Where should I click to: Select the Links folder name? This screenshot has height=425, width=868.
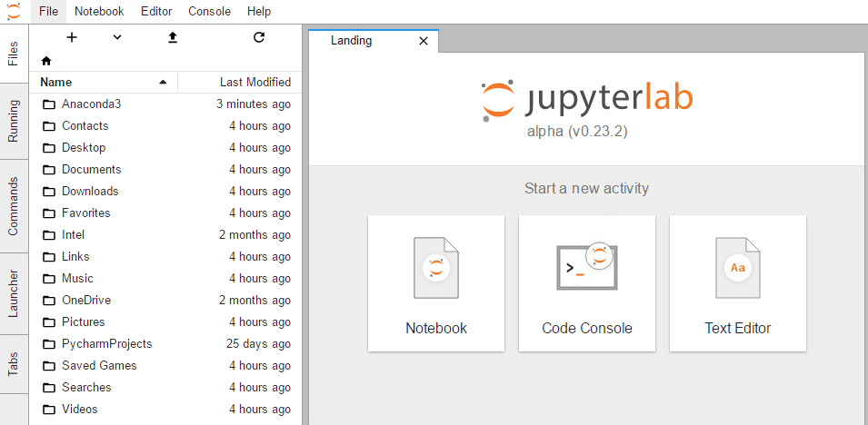[x=75, y=257]
